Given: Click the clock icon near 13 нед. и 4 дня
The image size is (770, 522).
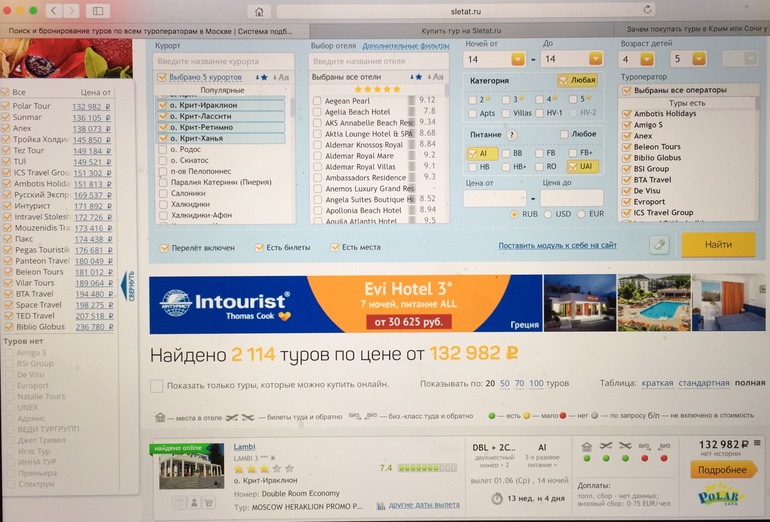Looking at the screenshot, I should click(497, 498).
